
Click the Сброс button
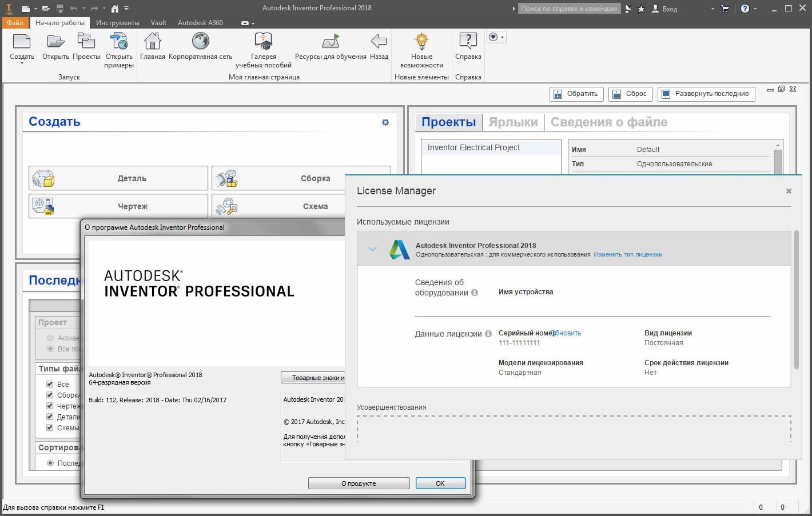[630, 94]
